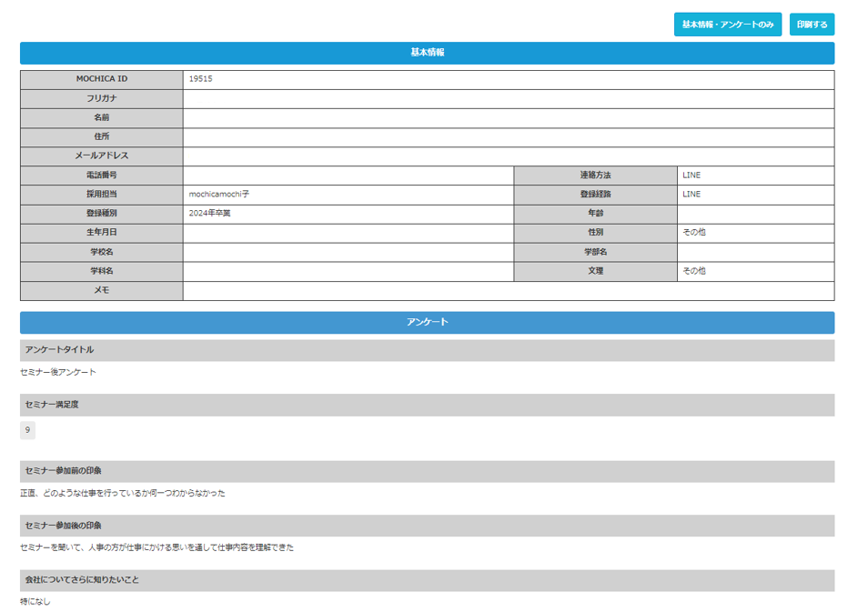The width and height of the screenshot is (868, 612).
Task: Click the empty メールアドレス value cell
Action: (x=508, y=156)
